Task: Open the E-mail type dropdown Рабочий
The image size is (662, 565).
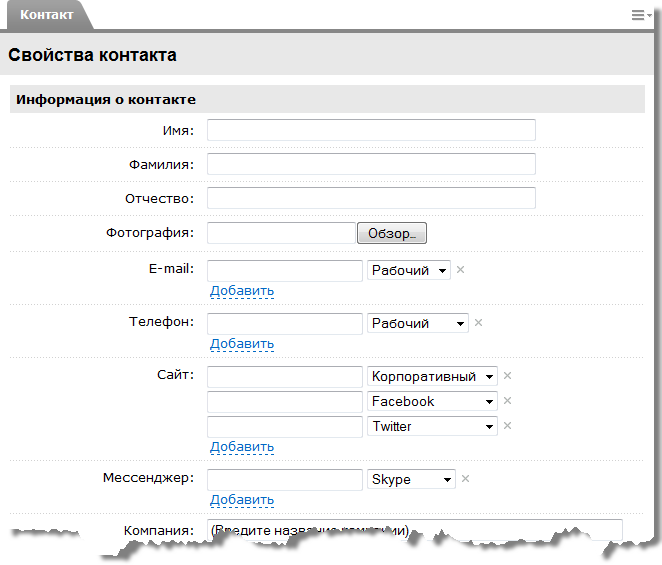Action: click(x=409, y=271)
